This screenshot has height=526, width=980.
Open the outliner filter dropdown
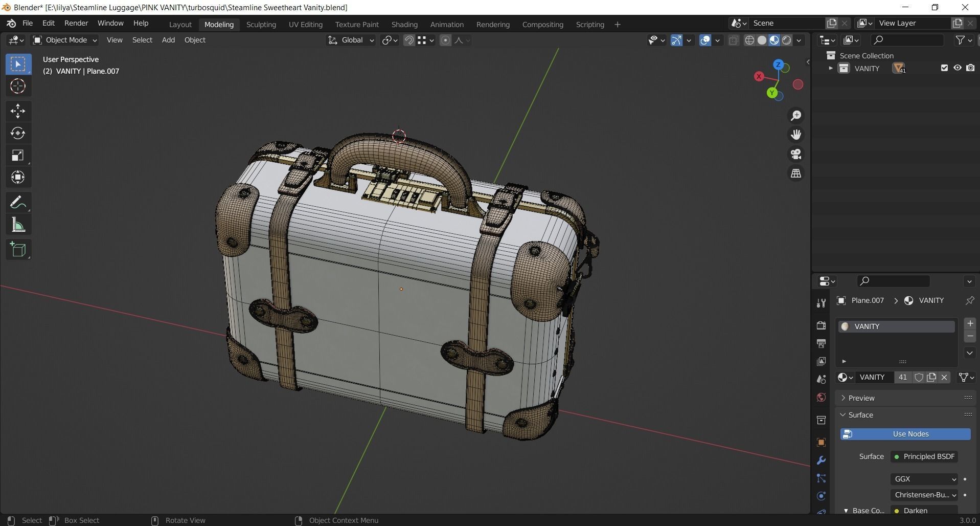point(964,40)
